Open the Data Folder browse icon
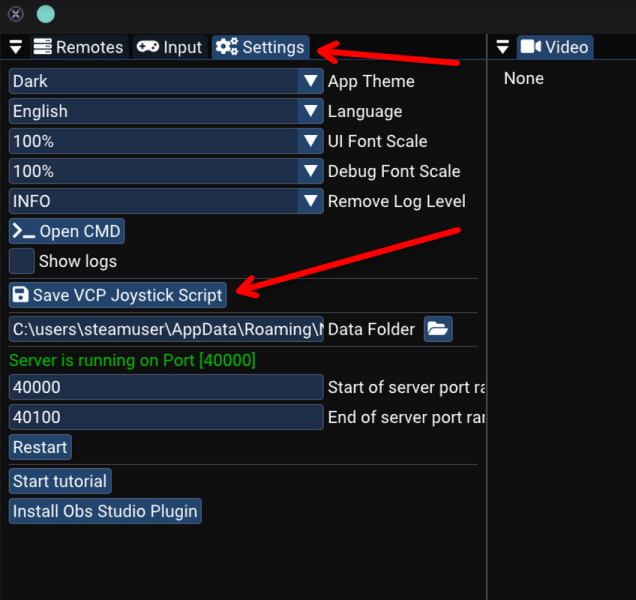 click(x=438, y=329)
